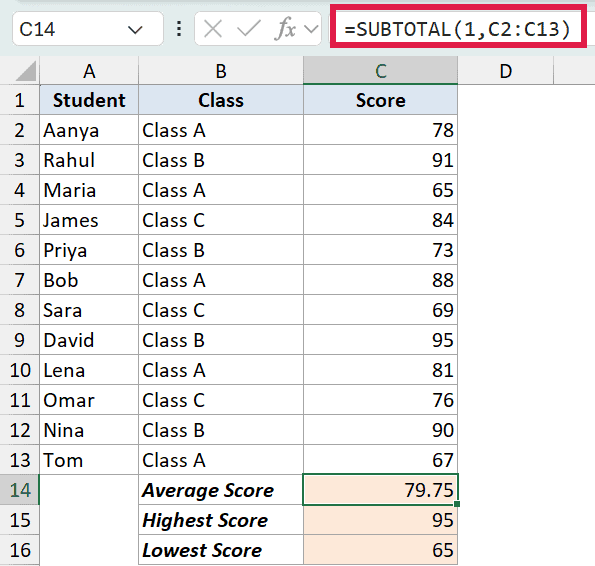Select row 14 header
This screenshot has width=595, height=566.
pyautogui.click(x=19, y=490)
